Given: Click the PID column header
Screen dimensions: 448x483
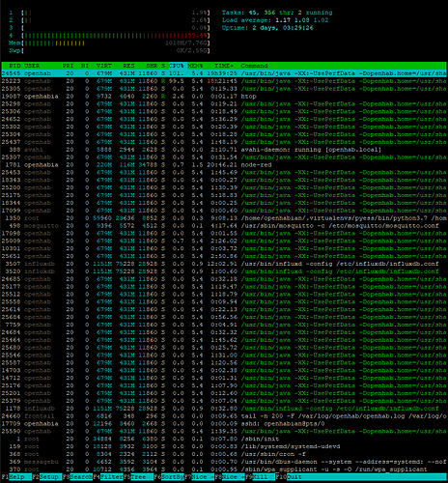Looking at the screenshot, I should (x=14, y=66).
